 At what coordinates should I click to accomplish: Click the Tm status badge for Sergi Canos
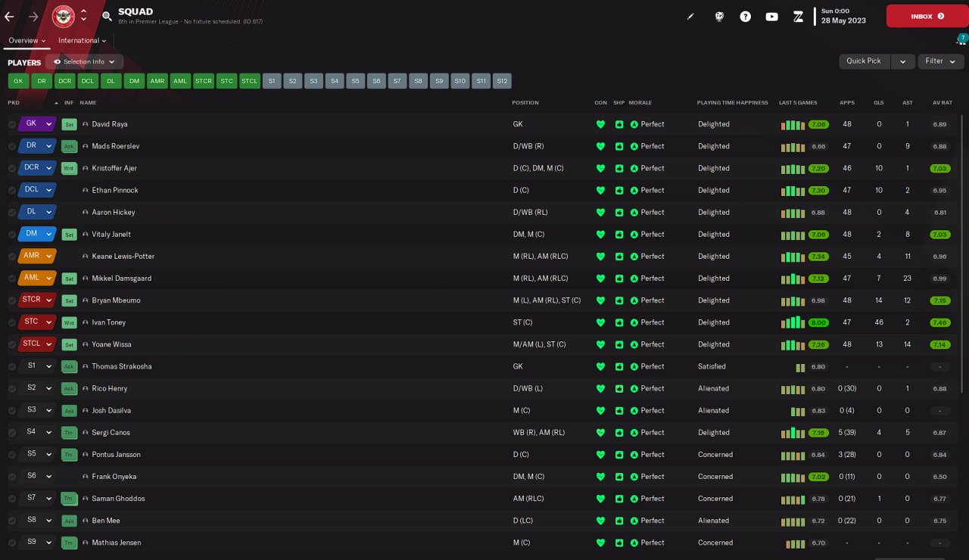[x=70, y=433]
